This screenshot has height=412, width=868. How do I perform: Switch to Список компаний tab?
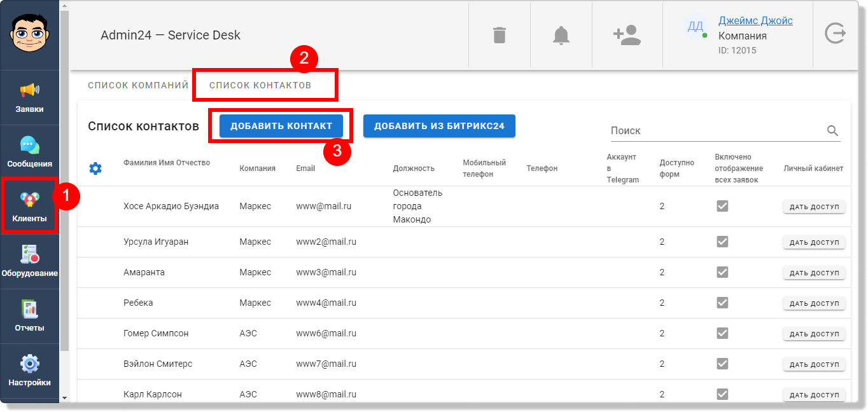[138, 85]
